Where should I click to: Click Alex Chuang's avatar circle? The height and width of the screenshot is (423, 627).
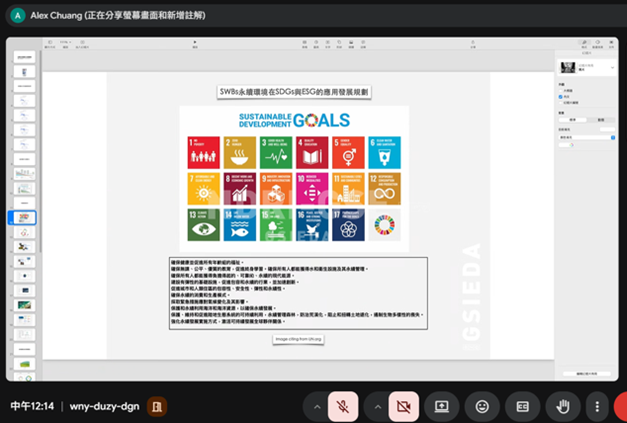(x=18, y=16)
